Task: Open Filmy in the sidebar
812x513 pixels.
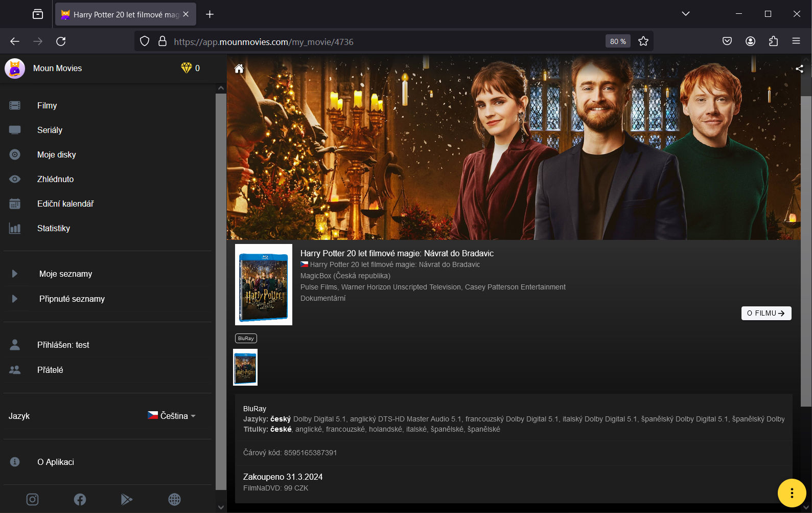Action: coord(47,105)
